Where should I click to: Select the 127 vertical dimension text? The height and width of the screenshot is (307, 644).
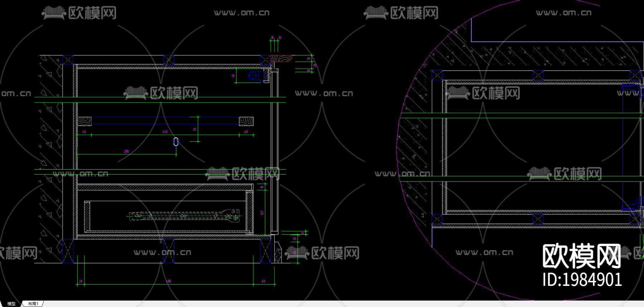tap(262, 213)
